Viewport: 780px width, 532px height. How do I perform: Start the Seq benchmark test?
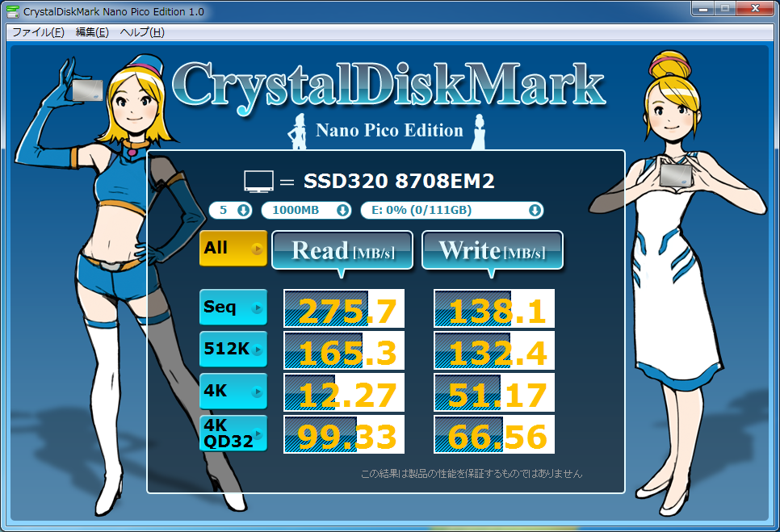[x=233, y=308]
